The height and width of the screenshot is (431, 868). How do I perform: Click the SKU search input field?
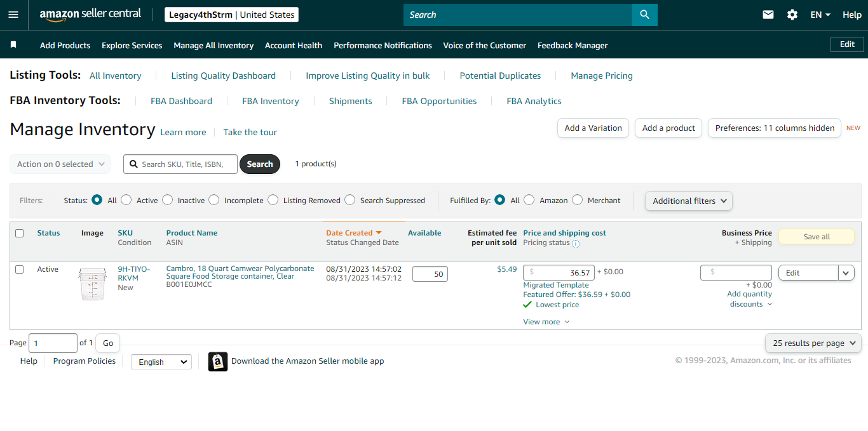180,164
